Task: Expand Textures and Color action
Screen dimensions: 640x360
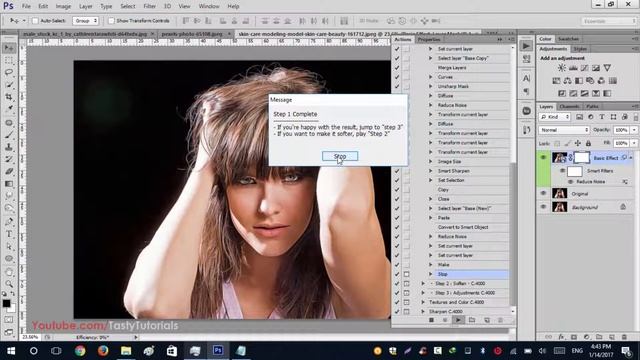Action: pyautogui.click(x=423, y=302)
